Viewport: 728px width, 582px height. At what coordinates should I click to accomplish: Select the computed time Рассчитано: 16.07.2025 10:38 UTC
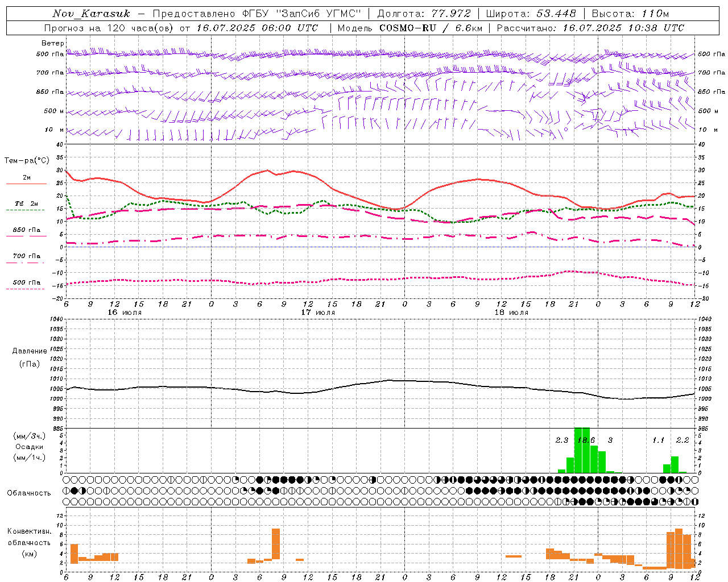590,28
